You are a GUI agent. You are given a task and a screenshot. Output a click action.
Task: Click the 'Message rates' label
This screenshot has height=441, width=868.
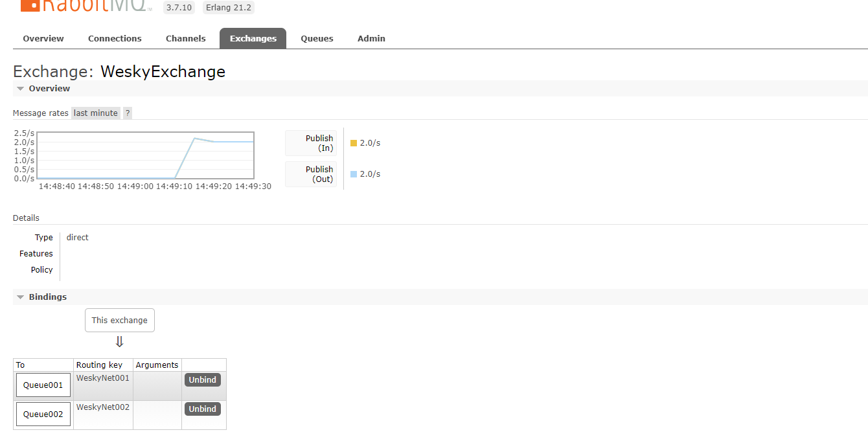coord(41,113)
